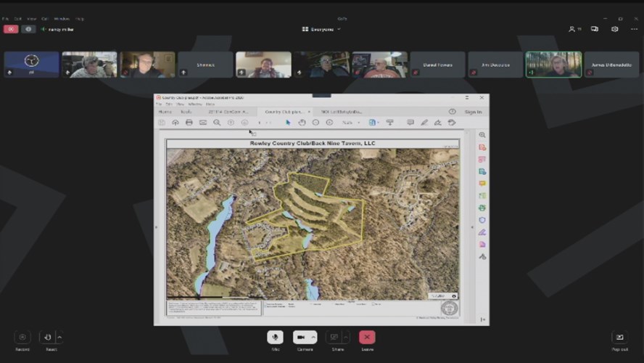Go to previous page with up arrow

(x=231, y=123)
